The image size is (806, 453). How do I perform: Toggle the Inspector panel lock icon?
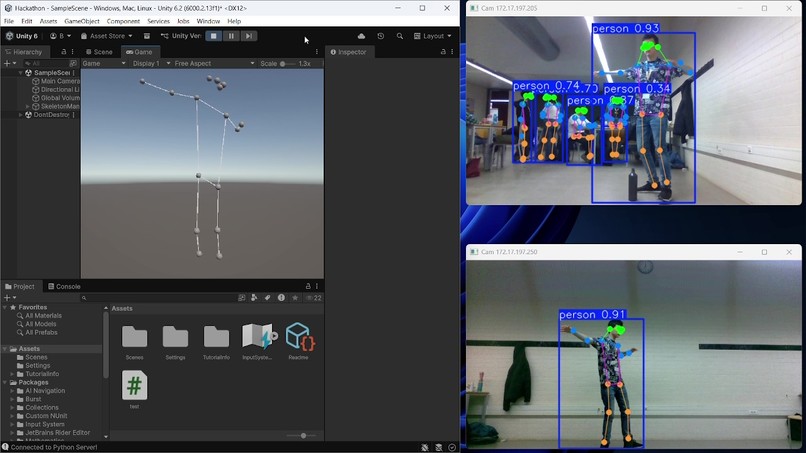[443, 52]
